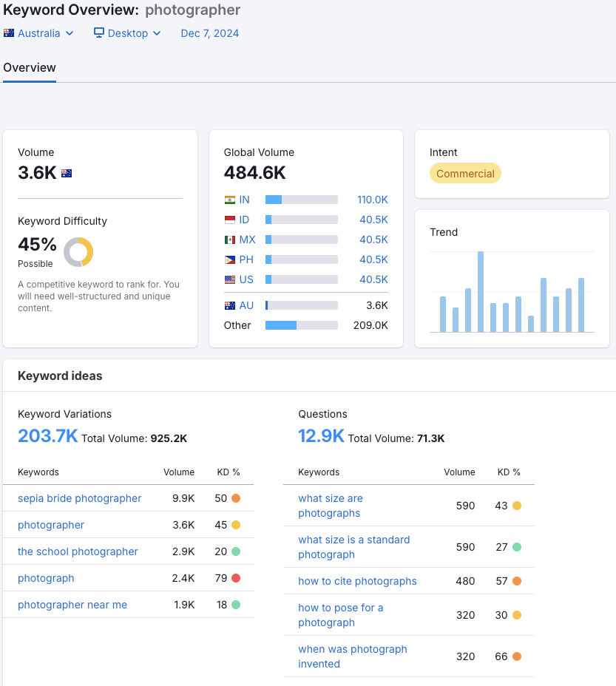
Task: Open the sepia bride photographer keyword
Action: click(x=80, y=499)
